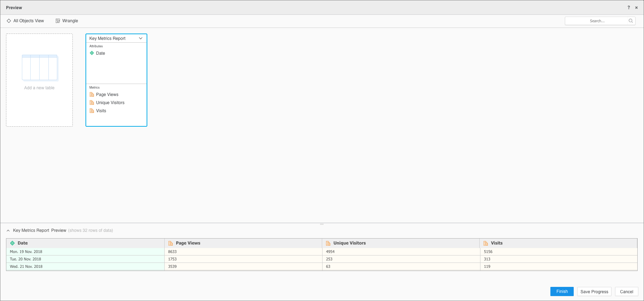The width and height of the screenshot is (644, 301).
Task: Open the Wrangle option
Action: click(70, 21)
